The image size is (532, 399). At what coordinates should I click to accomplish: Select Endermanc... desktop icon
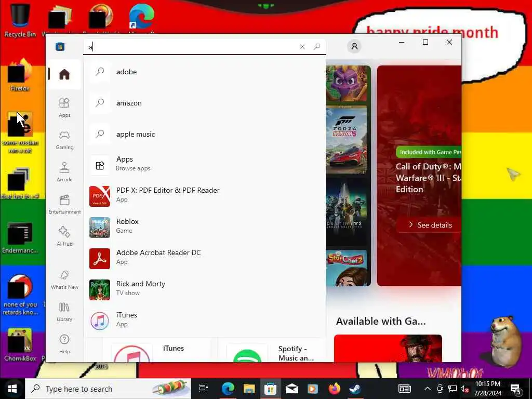(20, 237)
